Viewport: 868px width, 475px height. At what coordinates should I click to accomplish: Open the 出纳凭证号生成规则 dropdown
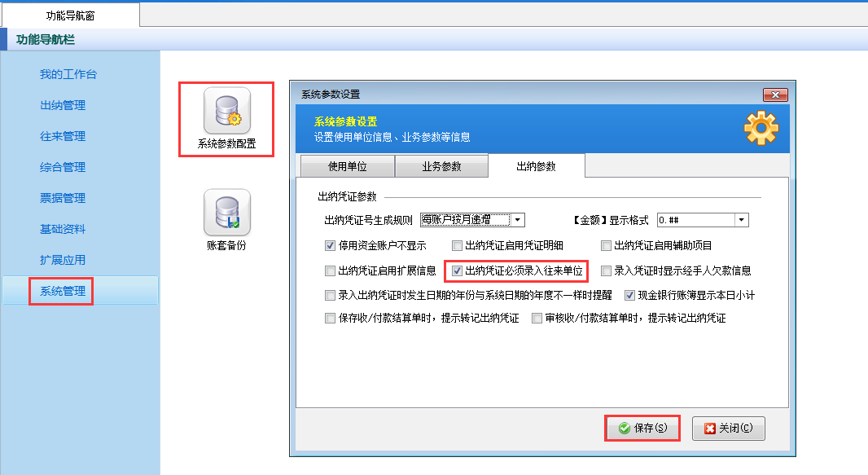coord(519,219)
